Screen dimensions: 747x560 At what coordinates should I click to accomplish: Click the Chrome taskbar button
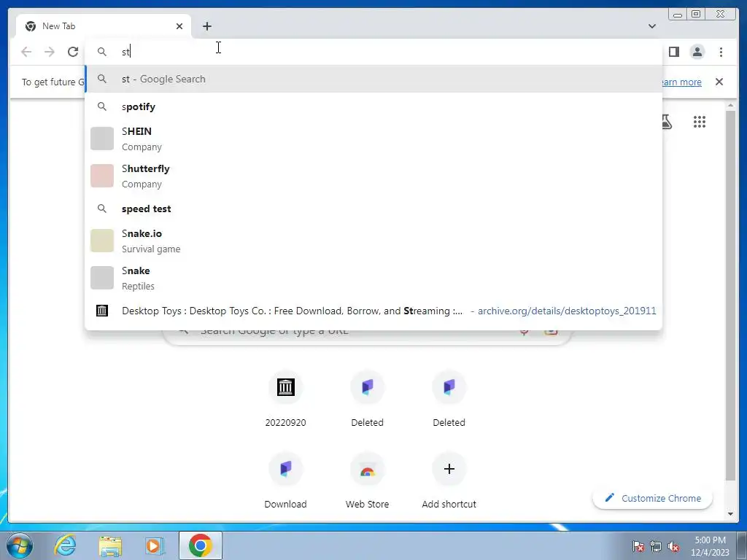(200, 545)
